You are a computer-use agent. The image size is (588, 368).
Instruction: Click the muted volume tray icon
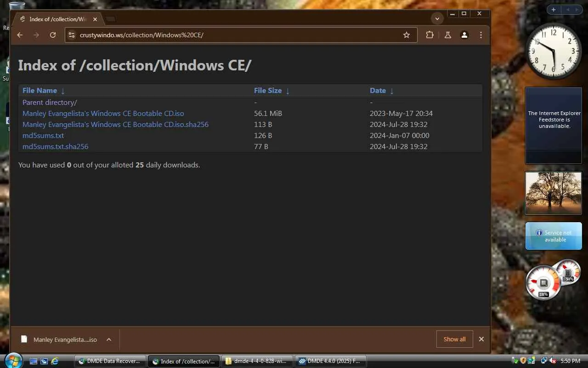point(552,361)
